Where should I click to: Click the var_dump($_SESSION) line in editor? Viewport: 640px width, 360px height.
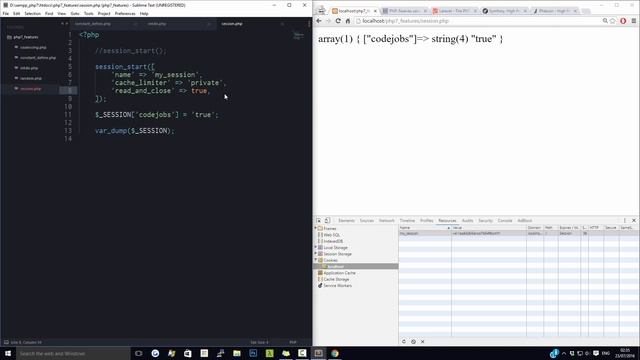tap(134, 131)
